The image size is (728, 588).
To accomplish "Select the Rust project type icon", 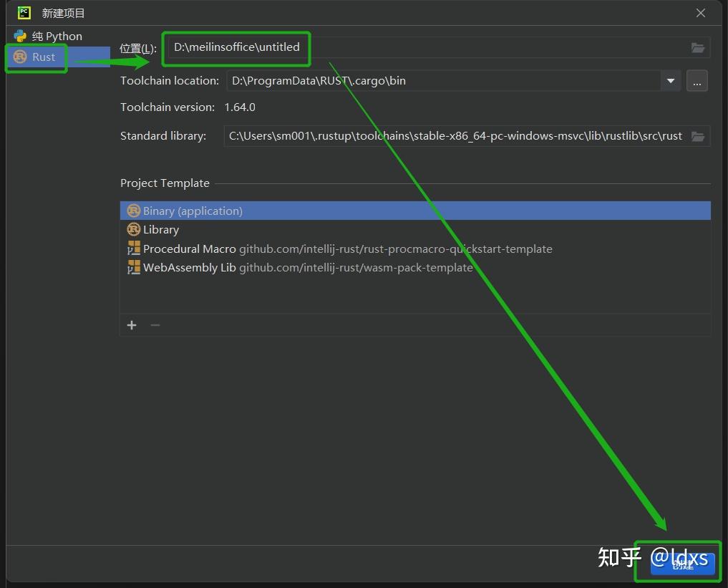I will [x=18, y=57].
